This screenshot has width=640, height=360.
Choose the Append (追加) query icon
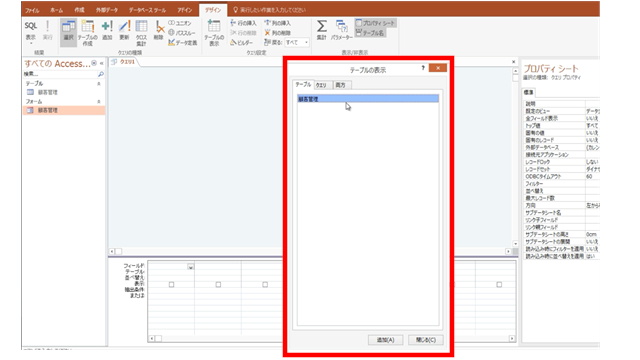(x=107, y=31)
